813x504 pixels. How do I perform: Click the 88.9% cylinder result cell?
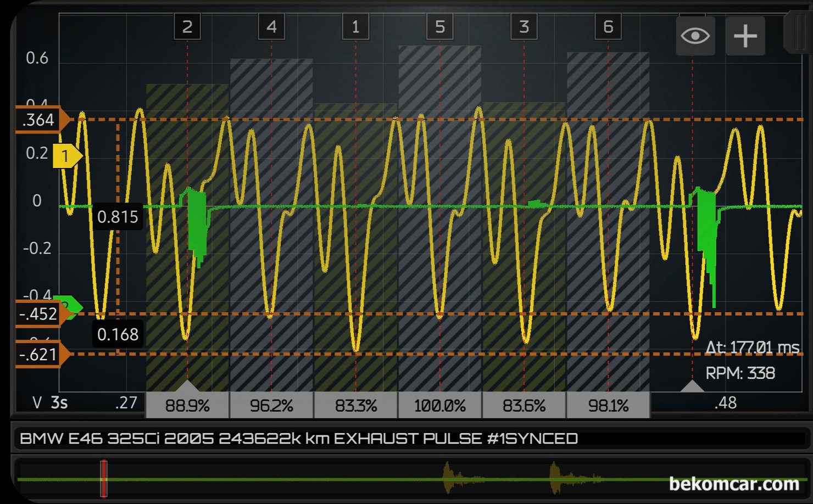coord(187,406)
